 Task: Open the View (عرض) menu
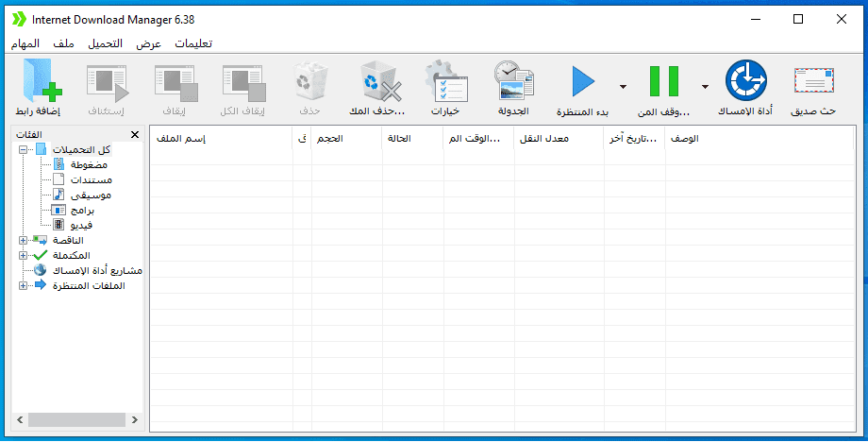[148, 43]
